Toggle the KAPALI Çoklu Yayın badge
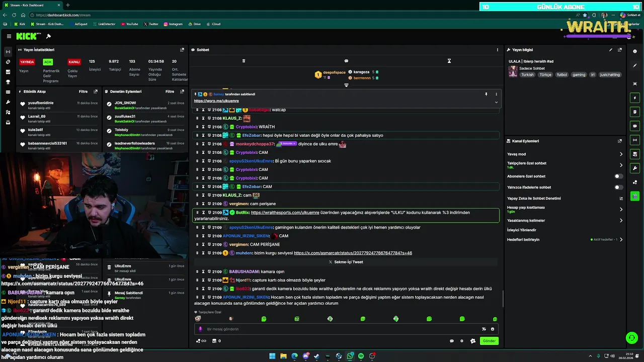The width and height of the screenshot is (644, 362). pyautogui.click(x=74, y=62)
